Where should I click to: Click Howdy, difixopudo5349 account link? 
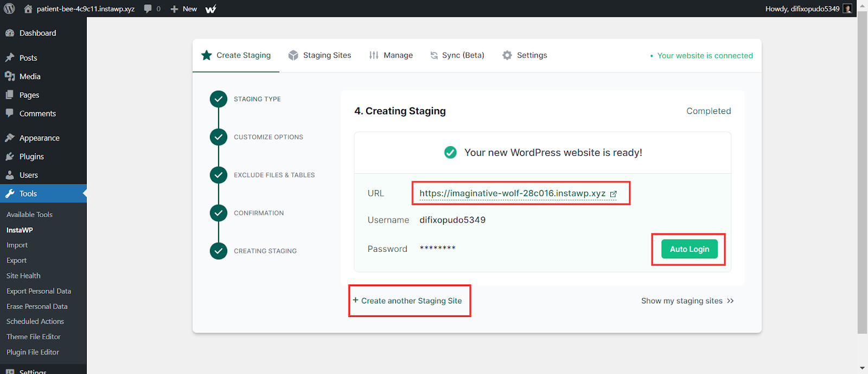pos(802,9)
